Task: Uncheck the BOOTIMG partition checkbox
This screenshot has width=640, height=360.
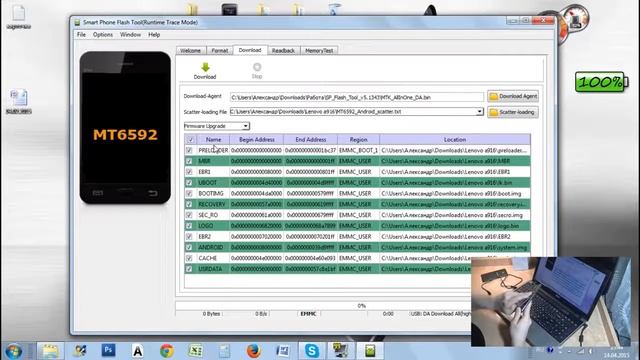Action: pos(189,193)
